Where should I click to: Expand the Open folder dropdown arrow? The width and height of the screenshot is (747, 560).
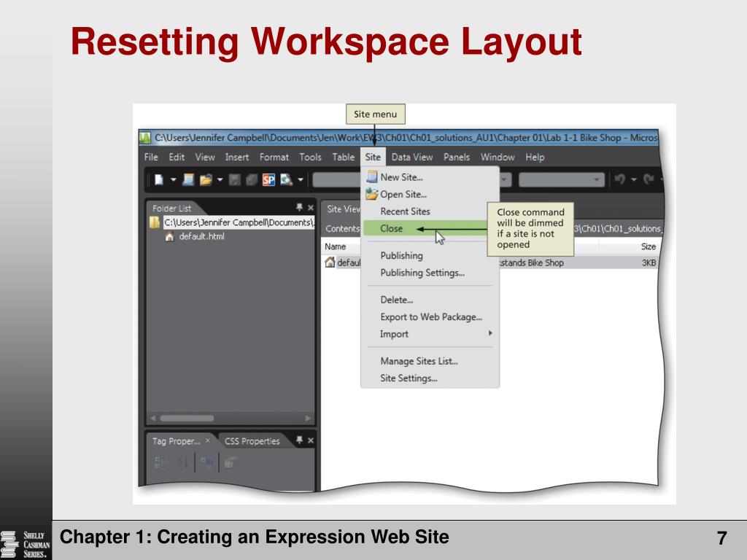coord(220,180)
